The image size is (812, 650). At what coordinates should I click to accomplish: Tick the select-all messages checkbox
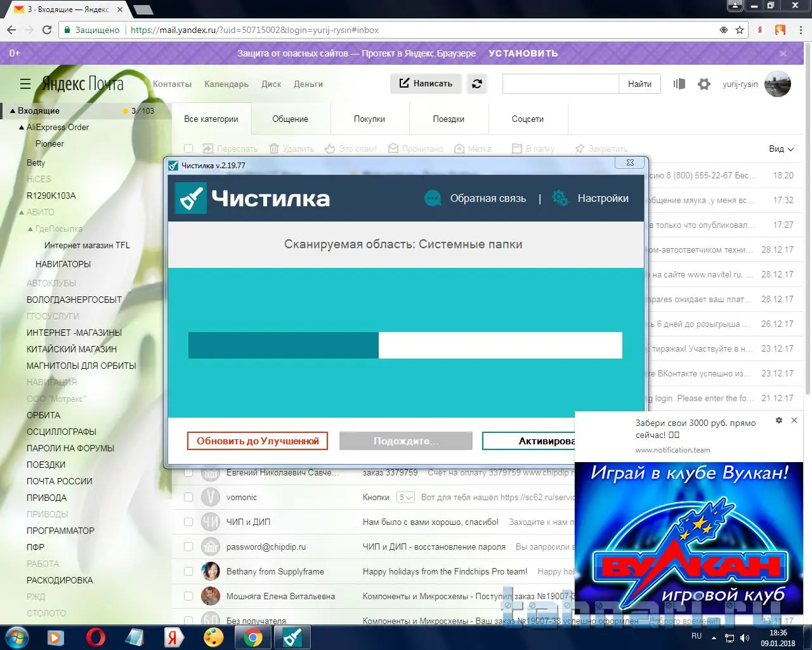point(188,149)
